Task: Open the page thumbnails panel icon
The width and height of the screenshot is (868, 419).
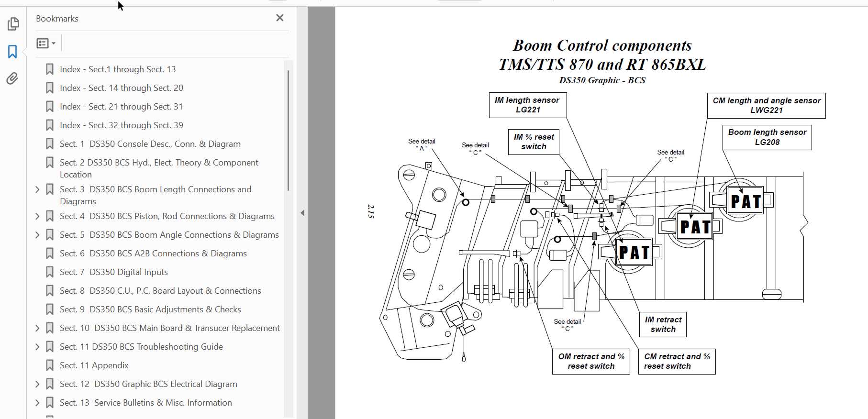Action: tap(13, 24)
